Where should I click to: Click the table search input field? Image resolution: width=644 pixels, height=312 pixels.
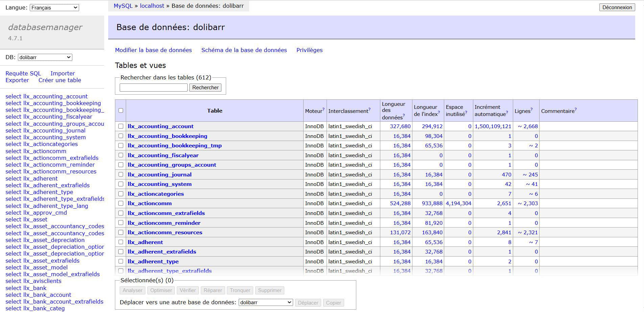click(153, 88)
